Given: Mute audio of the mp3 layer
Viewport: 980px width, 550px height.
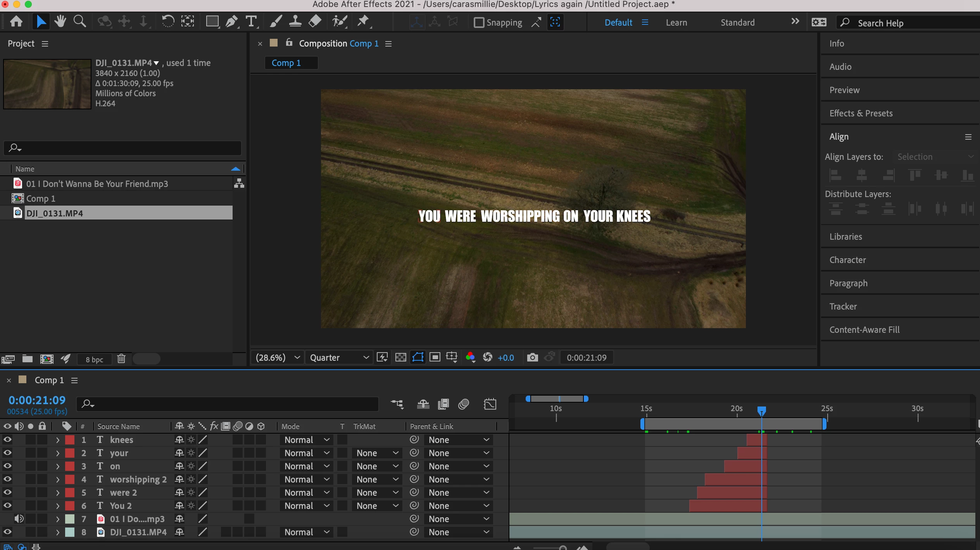Looking at the screenshot, I should (19, 519).
